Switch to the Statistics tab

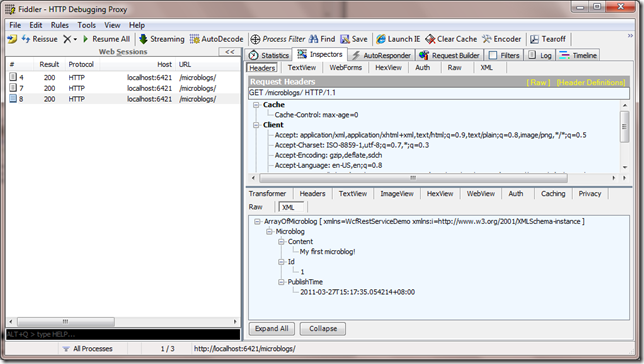point(269,55)
